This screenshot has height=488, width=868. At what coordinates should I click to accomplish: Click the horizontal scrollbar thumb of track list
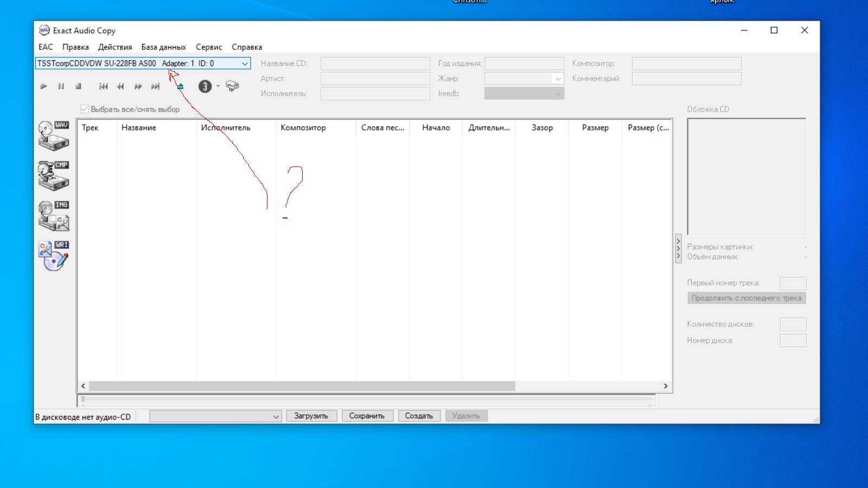(x=302, y=386)
